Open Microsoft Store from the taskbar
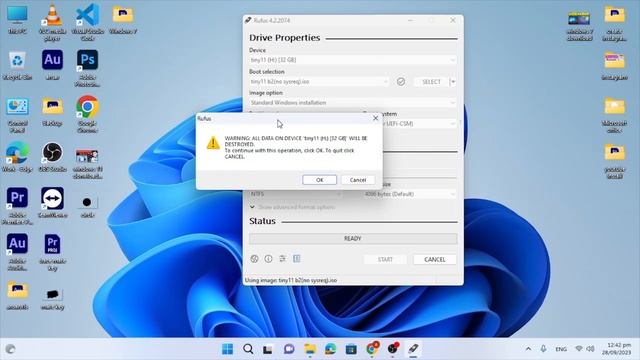This screenshot has height=360, width=640. [351, 349]
